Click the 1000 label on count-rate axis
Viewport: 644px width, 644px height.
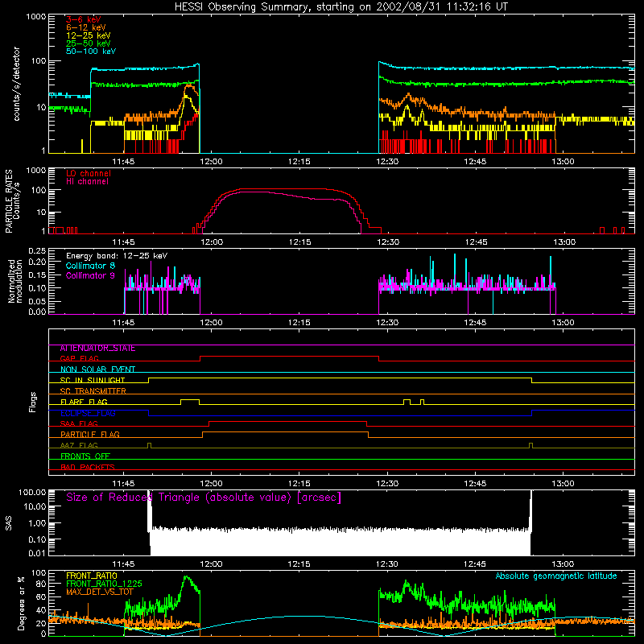click(35, 17)
